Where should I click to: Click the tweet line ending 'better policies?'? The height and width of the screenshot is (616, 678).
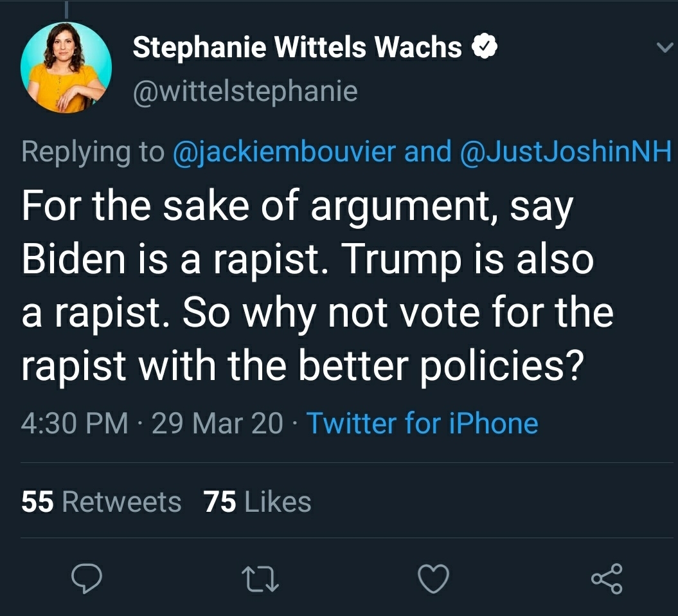[302, 365]
